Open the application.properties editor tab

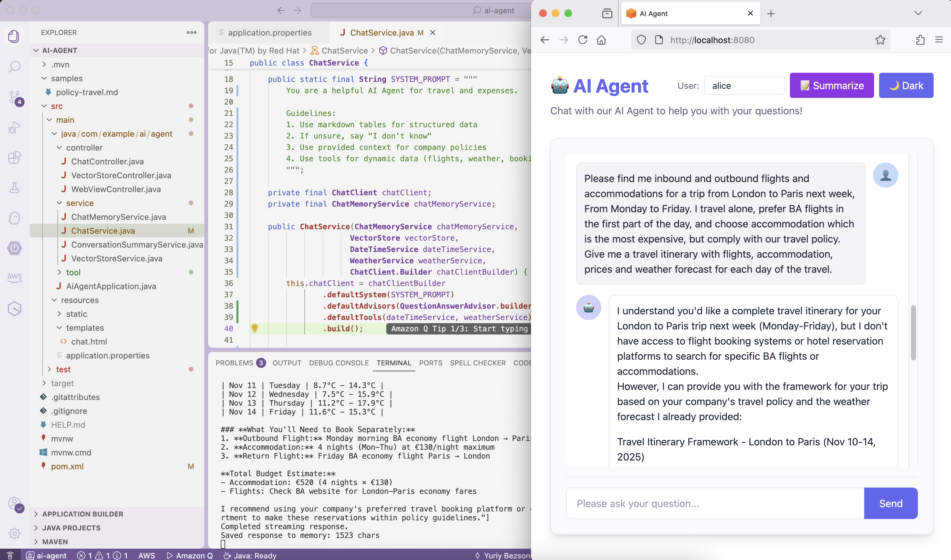pos(269,33)
